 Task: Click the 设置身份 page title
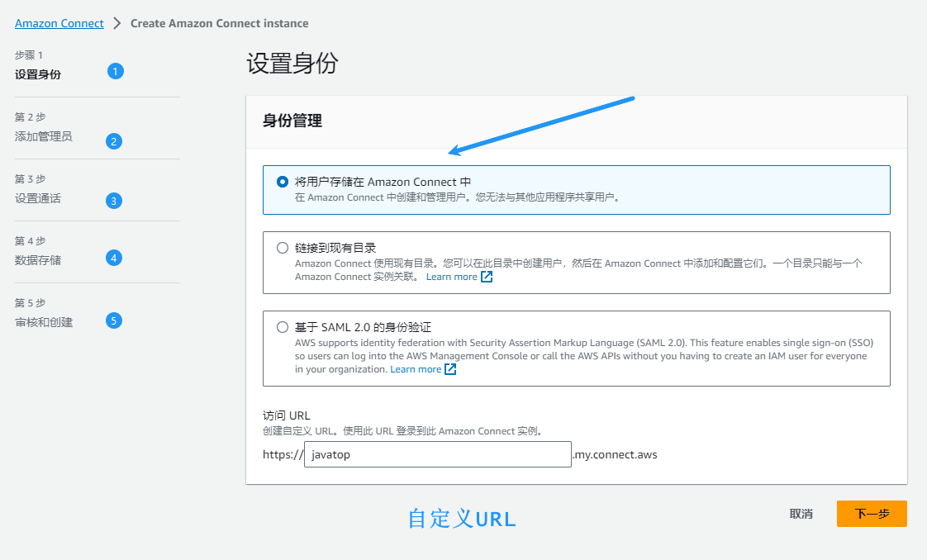tap(292, 64)
